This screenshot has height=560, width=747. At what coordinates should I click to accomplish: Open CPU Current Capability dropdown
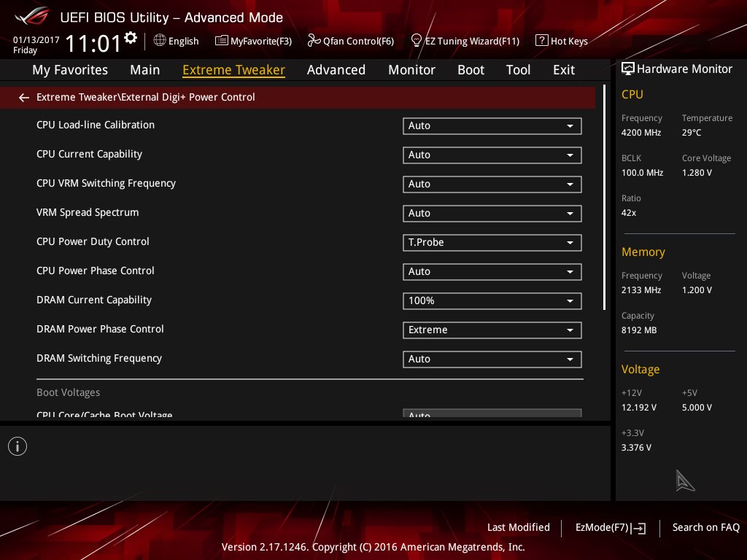click(x=492, y=155)
